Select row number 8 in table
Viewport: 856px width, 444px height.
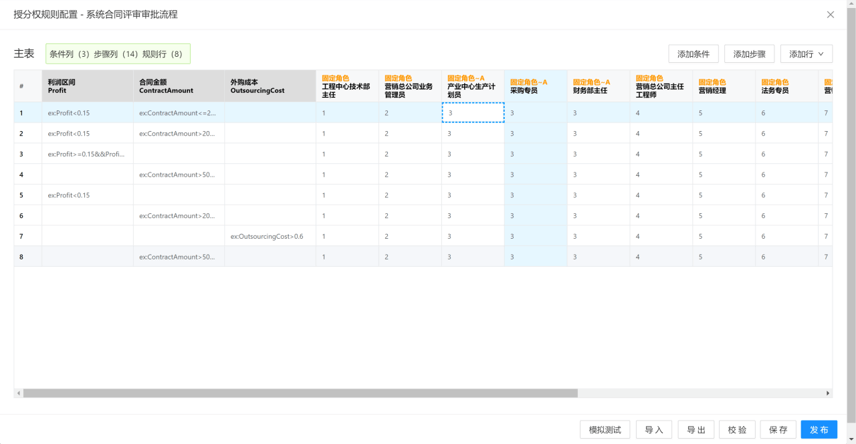(22, 257)
